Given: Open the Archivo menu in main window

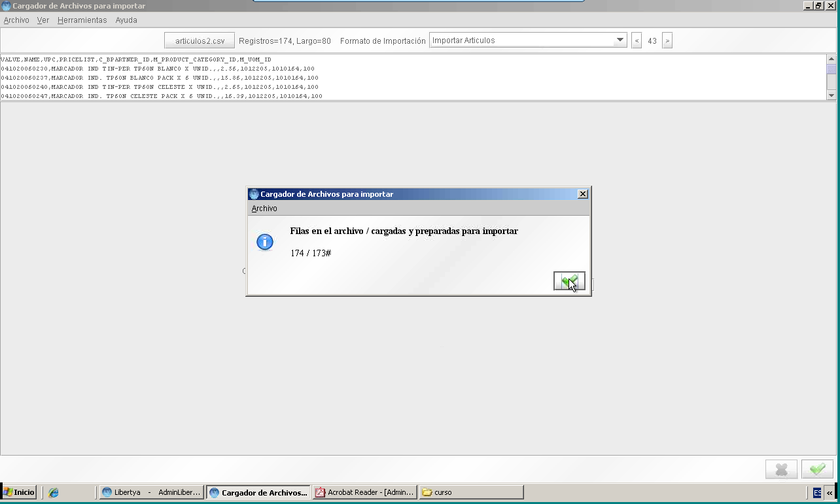Looking at the screenshot, I should (16, 20).
